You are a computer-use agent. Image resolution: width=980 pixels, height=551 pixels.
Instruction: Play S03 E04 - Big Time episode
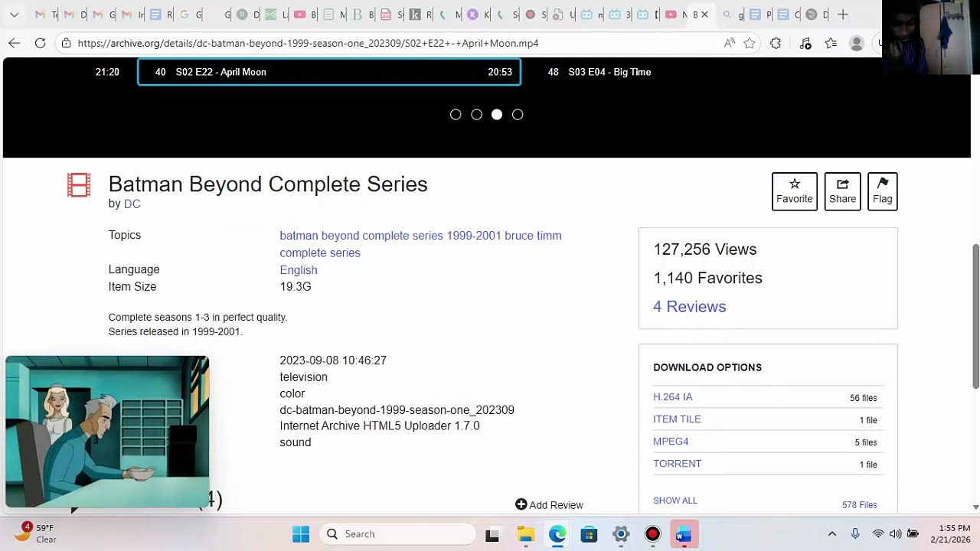pyautogui.click(x=609, y=72)
